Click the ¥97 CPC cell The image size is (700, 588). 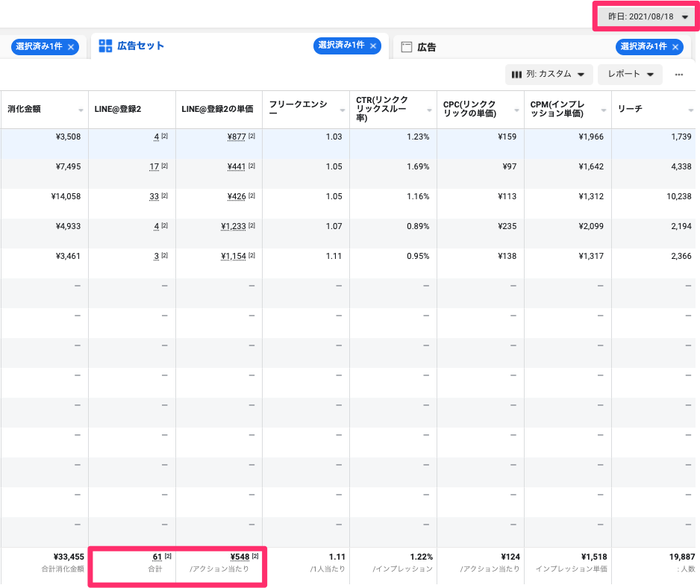tap(510, 166)
